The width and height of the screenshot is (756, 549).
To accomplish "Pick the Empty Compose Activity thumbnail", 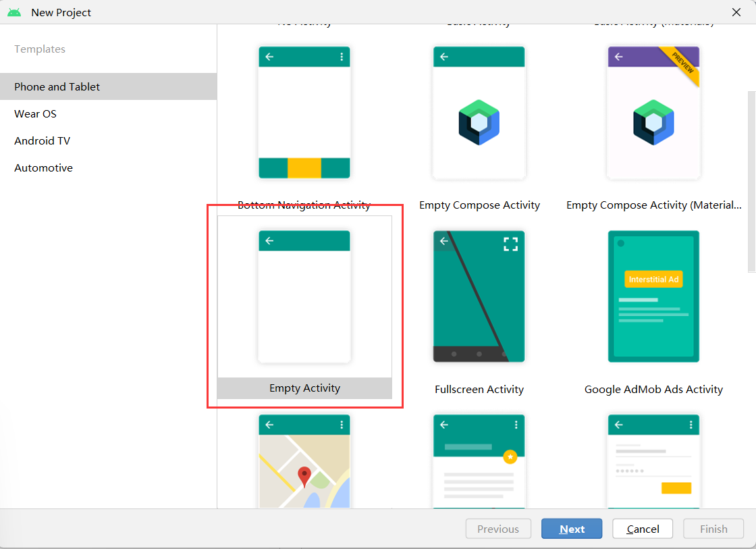I will point(479,112).
